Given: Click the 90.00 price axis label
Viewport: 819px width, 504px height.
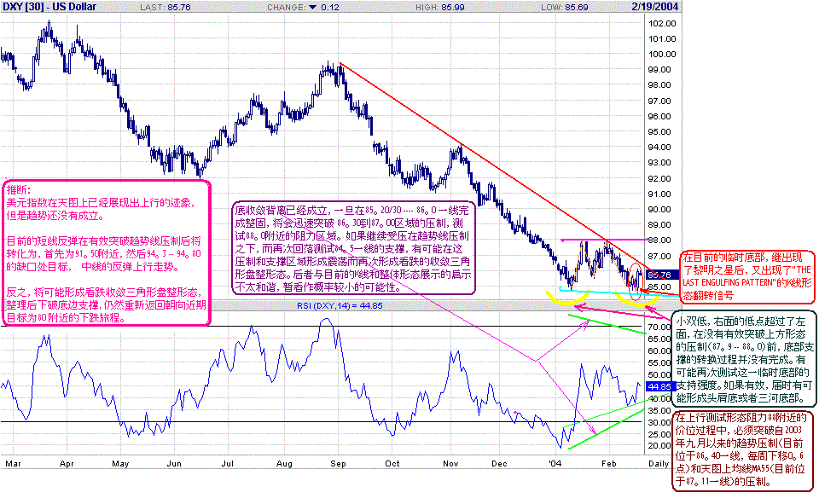Looking at the screenshot, I should [659, 210].
